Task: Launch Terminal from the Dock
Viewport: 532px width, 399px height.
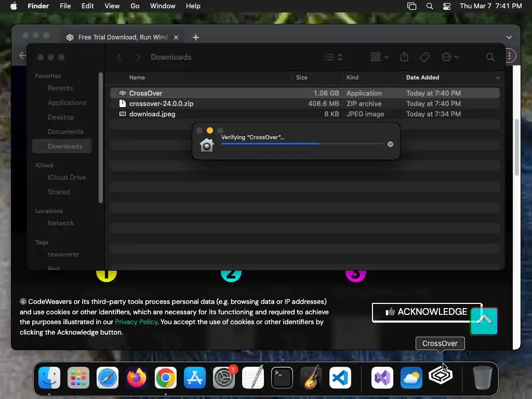Action: tap(282, 378)
